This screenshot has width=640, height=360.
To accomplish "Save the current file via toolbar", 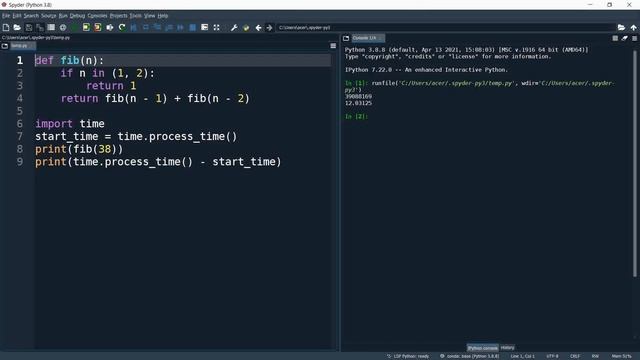I will (29, 27).
